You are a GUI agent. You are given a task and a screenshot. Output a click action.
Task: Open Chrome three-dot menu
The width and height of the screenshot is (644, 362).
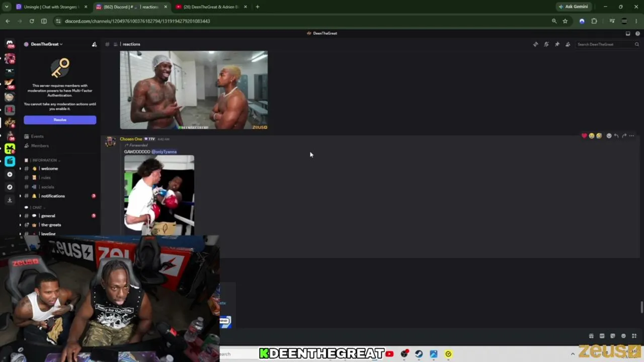point(636,21)
